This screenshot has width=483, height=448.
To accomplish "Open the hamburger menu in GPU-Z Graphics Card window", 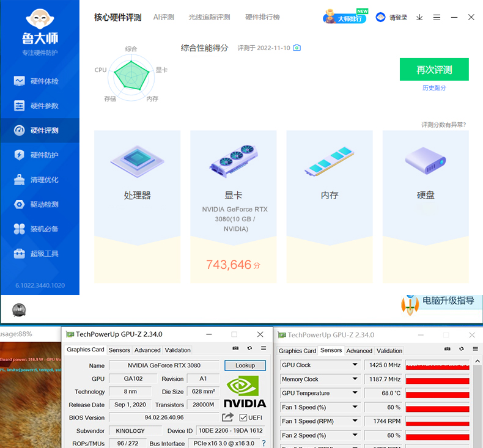I will point(264,348).
